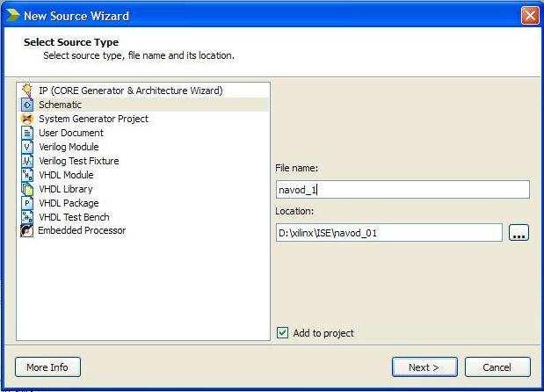Open More Info help

pyautogui.click(x=47, y=367)
